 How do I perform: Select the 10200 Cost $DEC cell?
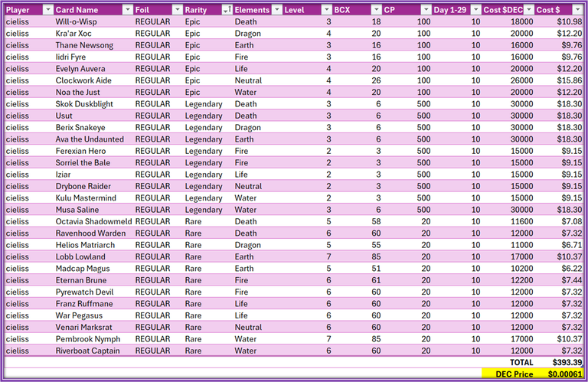[x=508, y=269]
